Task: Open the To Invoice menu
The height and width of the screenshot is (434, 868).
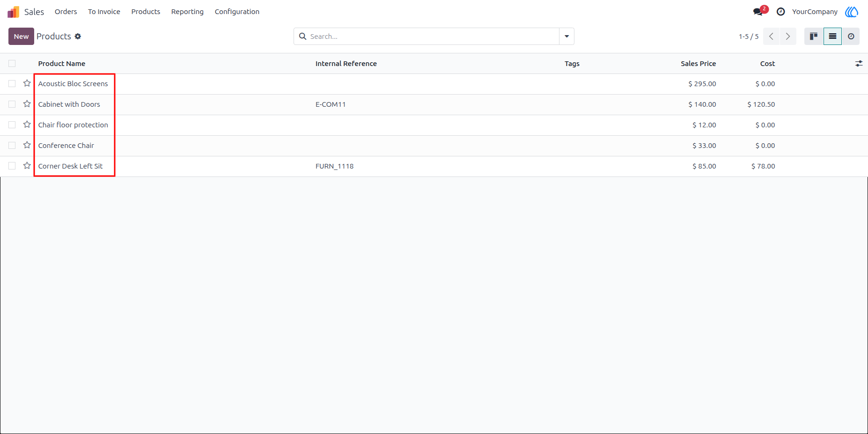Action: point(104,12)
